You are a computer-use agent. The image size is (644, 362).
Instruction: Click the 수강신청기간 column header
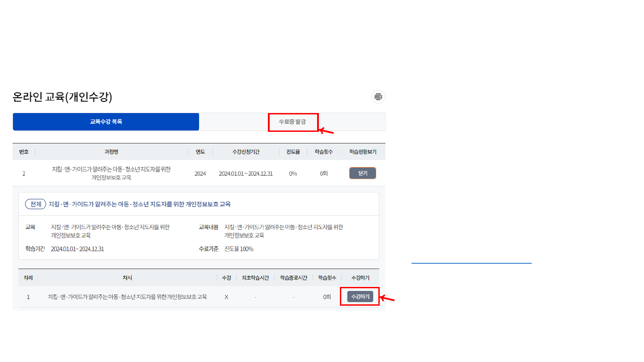coord(246,151)
